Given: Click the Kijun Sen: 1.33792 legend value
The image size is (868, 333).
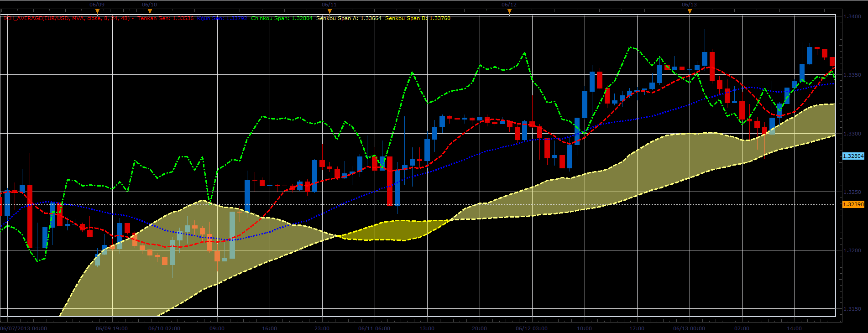Looking at the screenshot, I should click(222, 19).
